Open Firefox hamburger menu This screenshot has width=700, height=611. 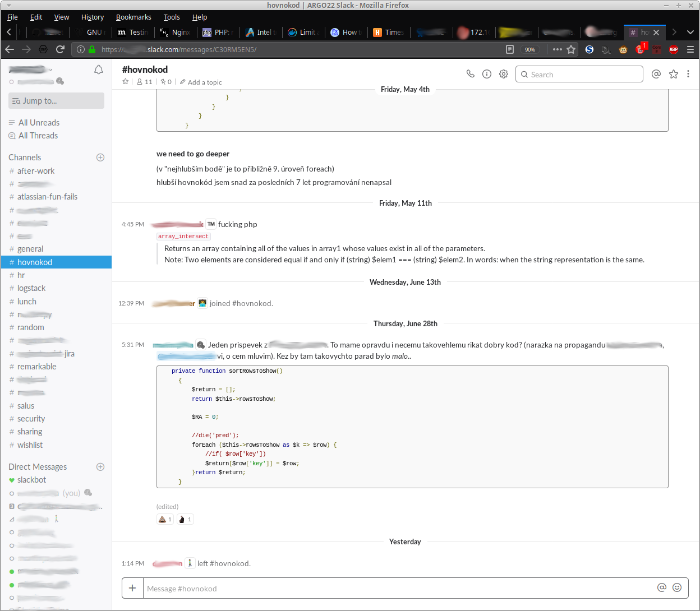point(690,49)
